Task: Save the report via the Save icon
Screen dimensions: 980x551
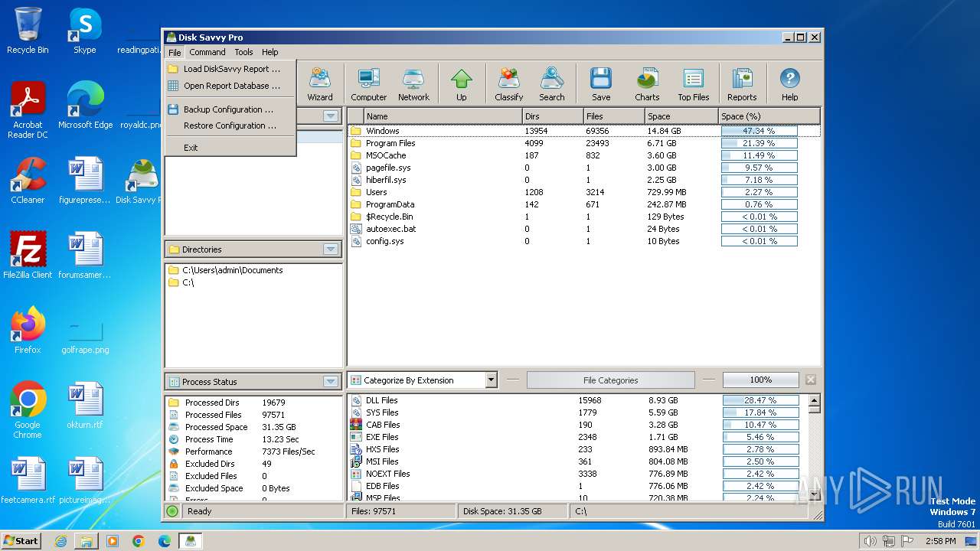Action: coord(601,83)
